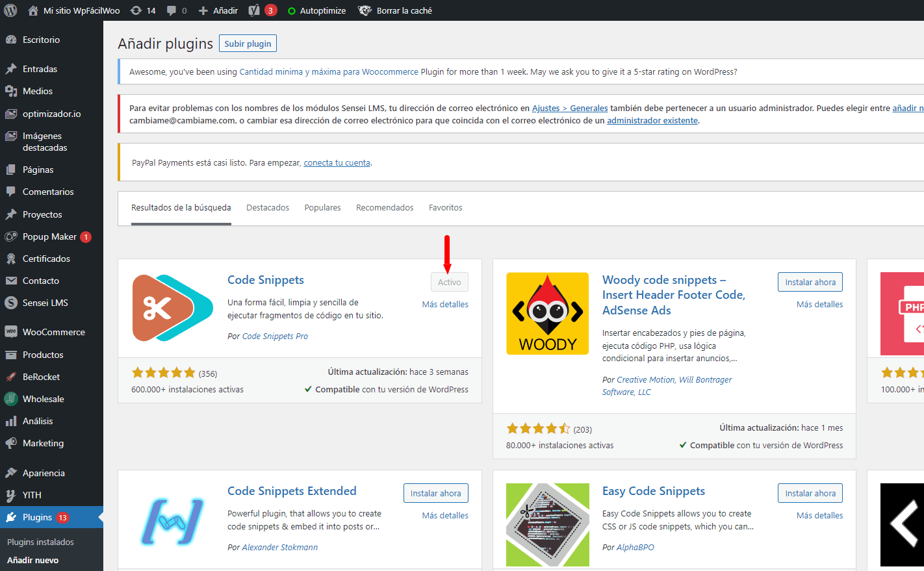Open Cantidad minima y máxima para Woocommerce link
The height and width of the screenshot is (571, 924).
tap(329, 71)
